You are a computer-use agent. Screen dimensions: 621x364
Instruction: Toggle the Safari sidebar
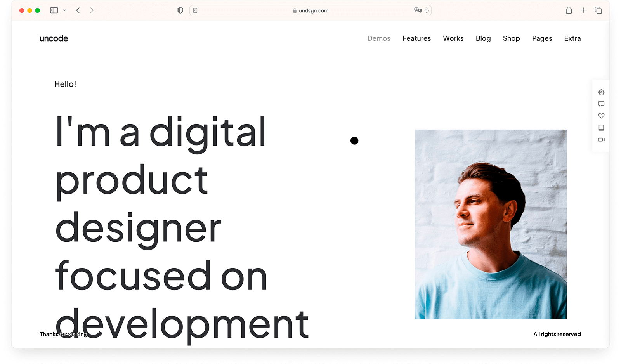(x=54, y=10)
